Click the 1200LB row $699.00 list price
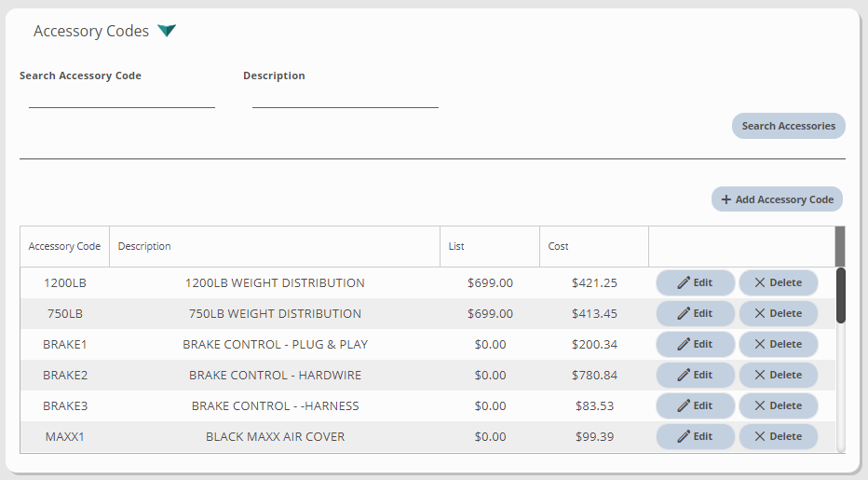868x480 pixels. point(490,282)
